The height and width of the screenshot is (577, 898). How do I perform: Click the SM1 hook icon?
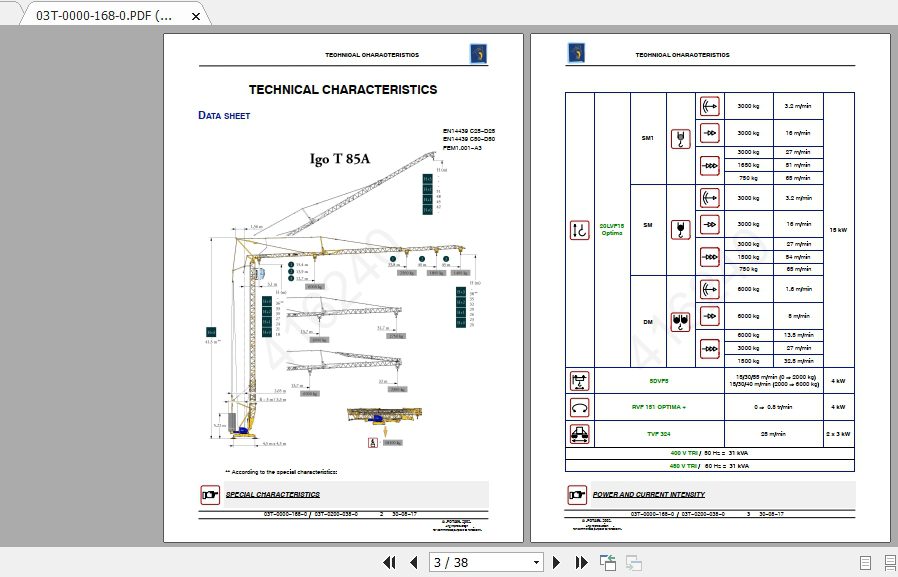pyautogui.click(x=680, y=139)
